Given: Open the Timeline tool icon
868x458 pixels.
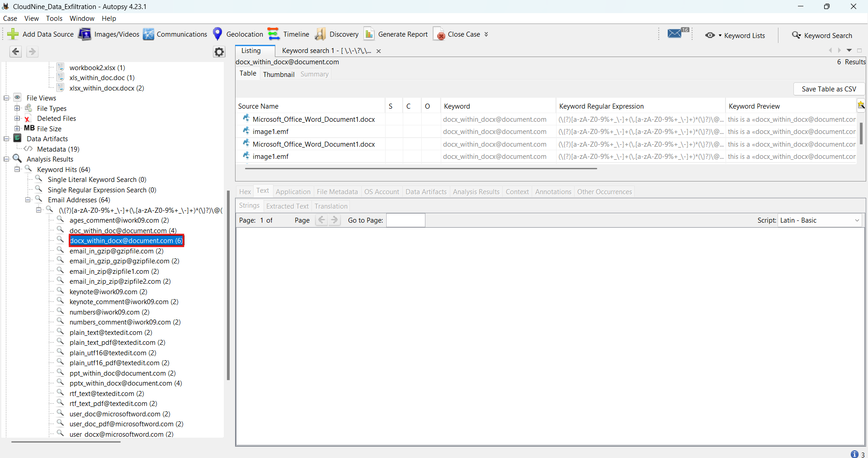Looking at the screenshot, I should tap(273, 34).
